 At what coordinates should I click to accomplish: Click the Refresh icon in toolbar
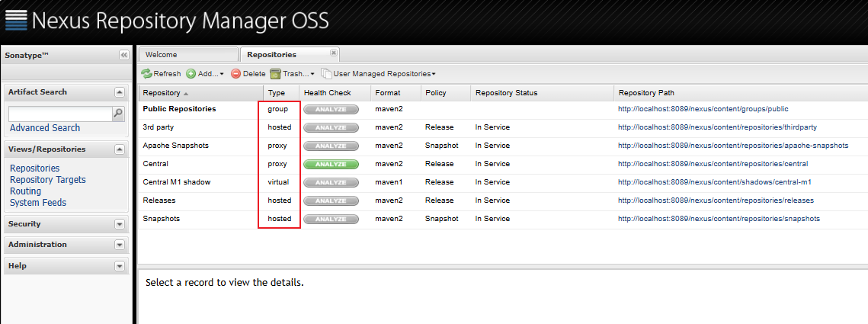146,74
